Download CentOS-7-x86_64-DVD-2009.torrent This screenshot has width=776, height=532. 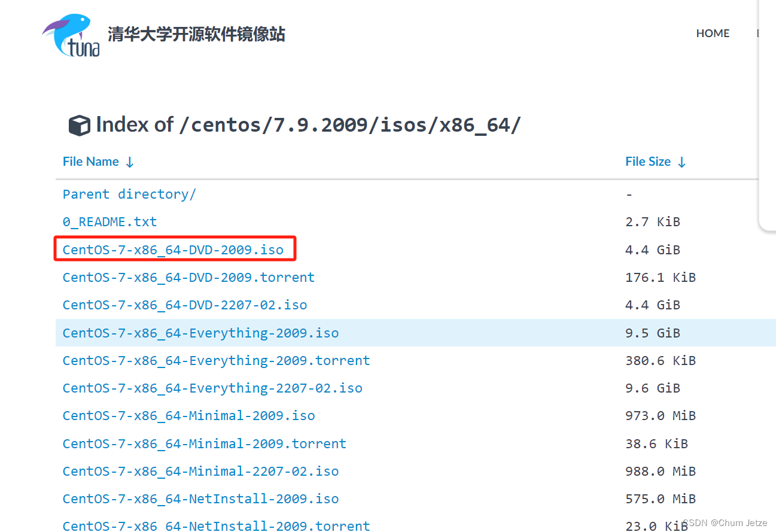click(188, 277)
